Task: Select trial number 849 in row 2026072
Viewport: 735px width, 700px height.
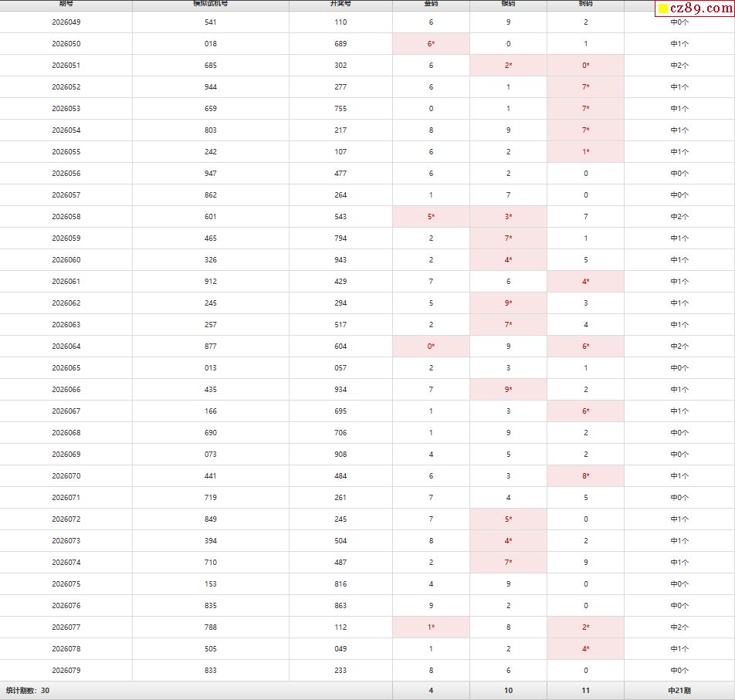Action: tap(211, 519)
